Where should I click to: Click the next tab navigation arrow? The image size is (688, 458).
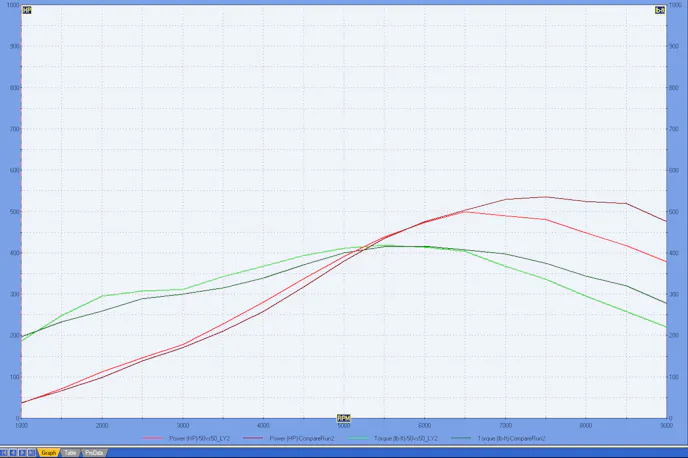[21, 453]
